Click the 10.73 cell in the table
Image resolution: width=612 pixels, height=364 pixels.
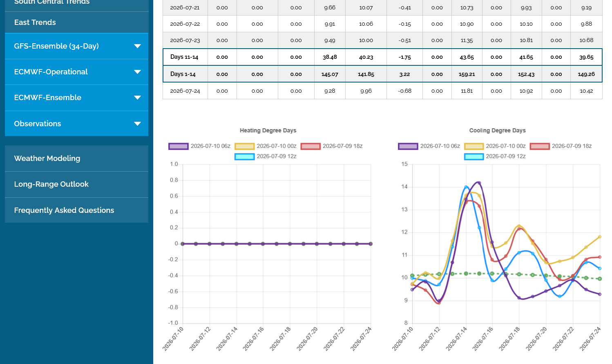[x=467, y=8]
